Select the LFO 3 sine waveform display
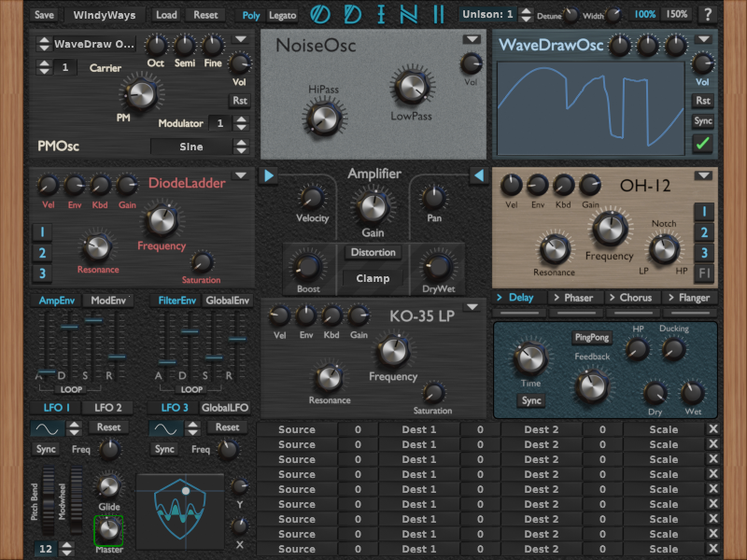The height and width of the screenshot is (560, 747). 166,429
